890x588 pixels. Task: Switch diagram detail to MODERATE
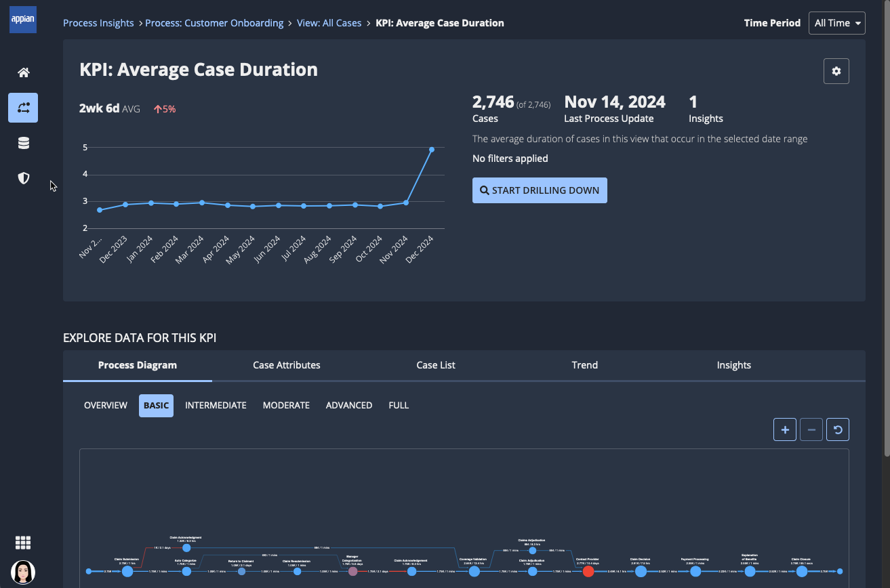pos(286,405)
